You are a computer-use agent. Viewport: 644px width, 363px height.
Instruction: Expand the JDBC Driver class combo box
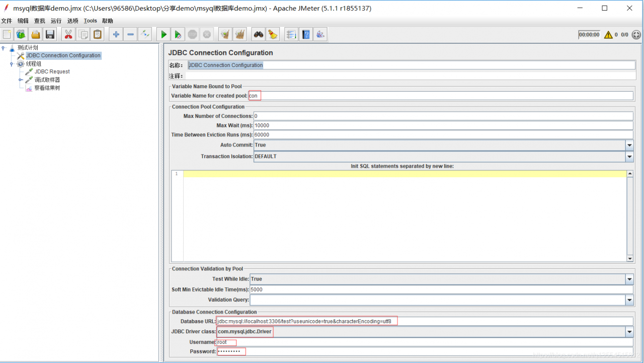click(629, 332)
